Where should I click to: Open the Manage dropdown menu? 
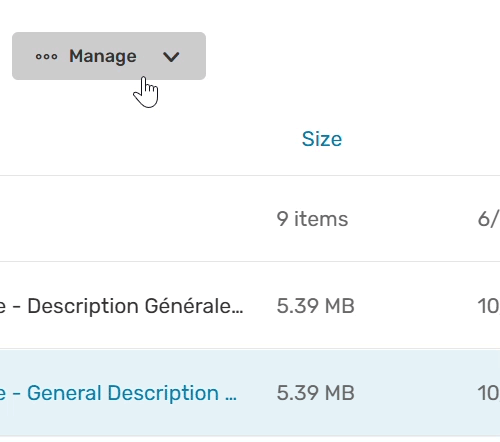click(109, 56)
